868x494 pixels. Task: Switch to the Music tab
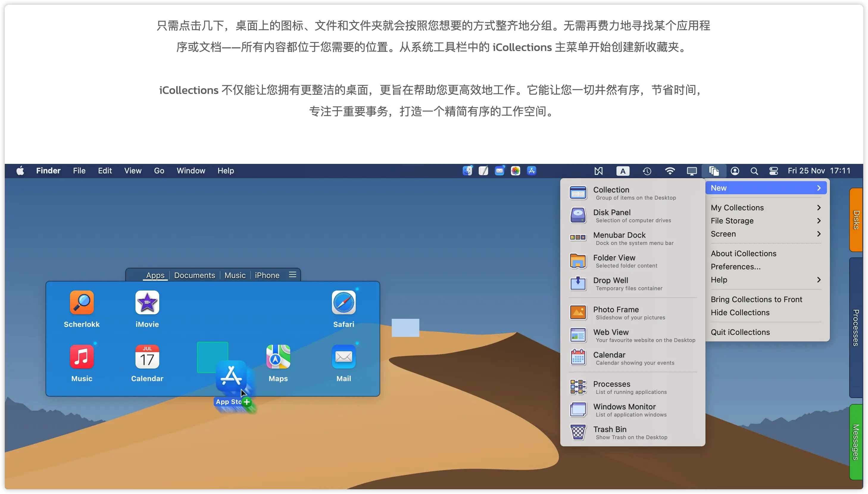235,275
